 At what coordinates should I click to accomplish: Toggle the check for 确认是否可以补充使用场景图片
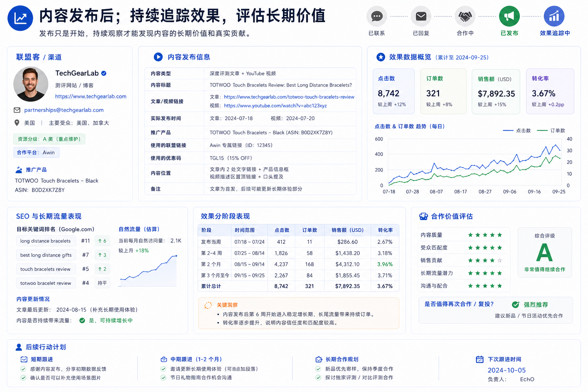tap(23, 378)
